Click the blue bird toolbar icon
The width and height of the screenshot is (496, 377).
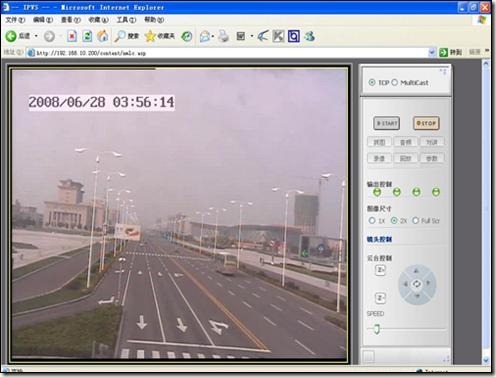click(263, 36)
